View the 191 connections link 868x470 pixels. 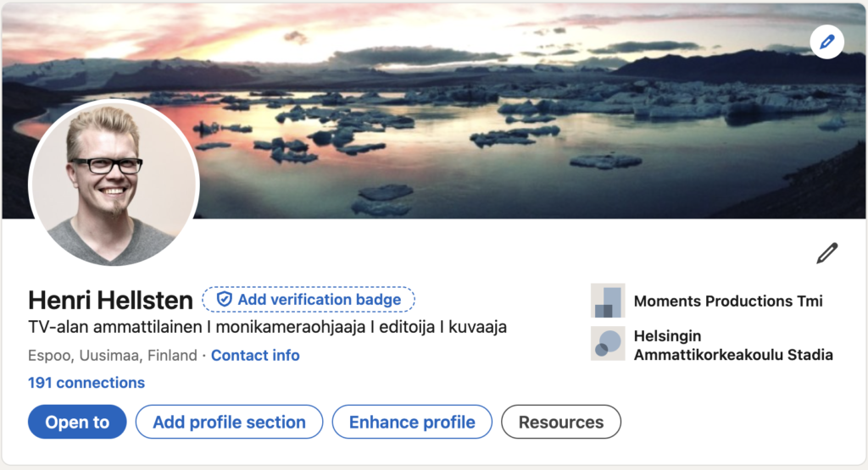click(86, 383)
